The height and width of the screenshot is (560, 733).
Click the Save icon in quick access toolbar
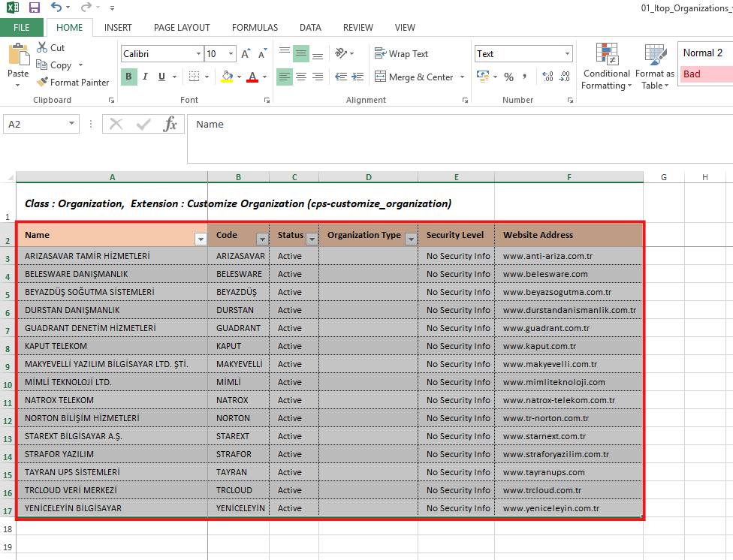click(x=34, y=8)
